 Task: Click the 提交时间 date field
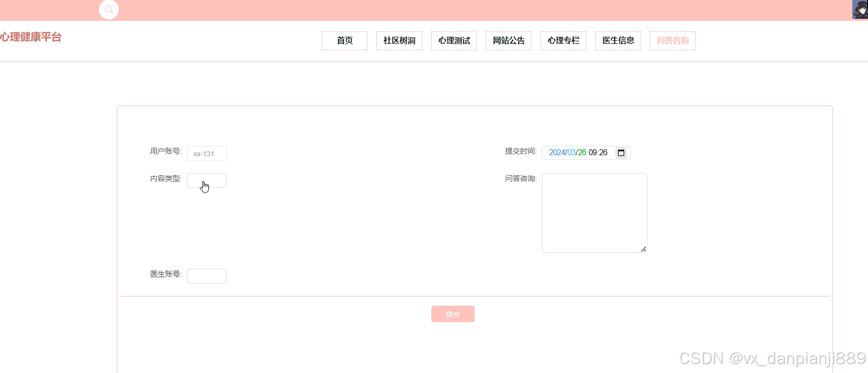(x=586, y=152)
